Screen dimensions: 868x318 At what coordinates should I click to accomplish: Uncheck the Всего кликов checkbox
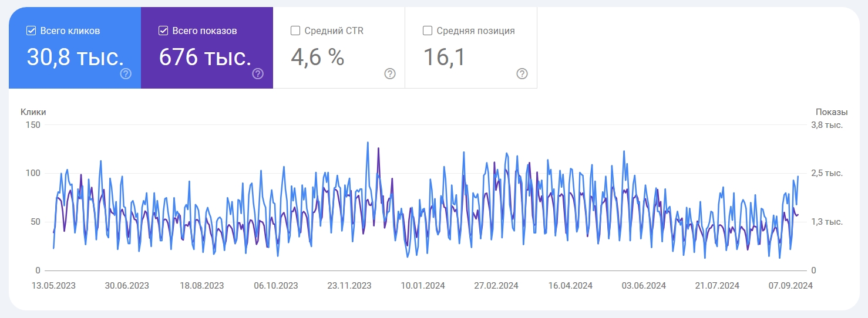32,31
